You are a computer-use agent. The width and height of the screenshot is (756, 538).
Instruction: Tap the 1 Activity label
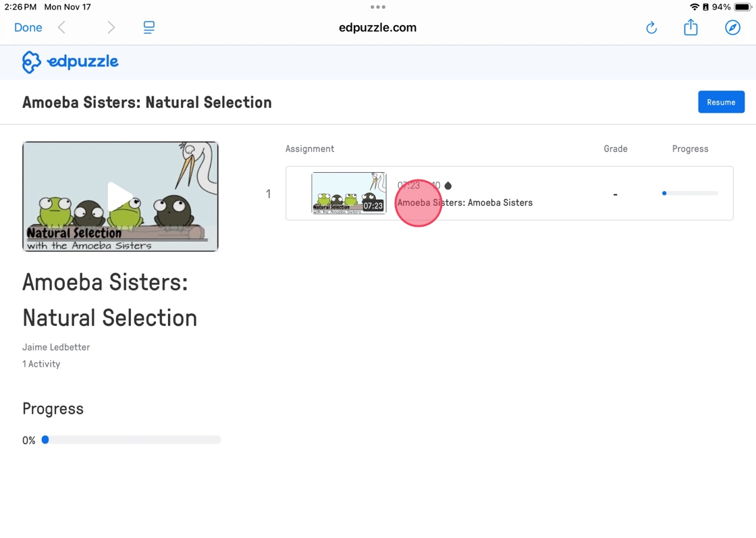coord(41,364)
